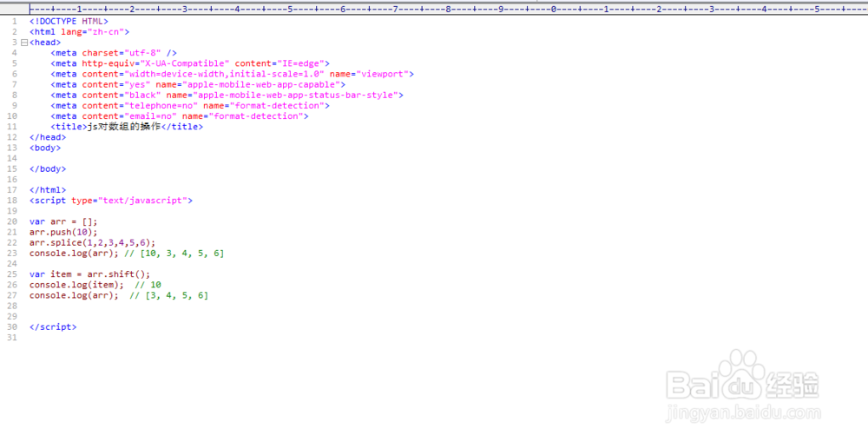Click line number 14 in the gutter
868x442 pixels.
13,158
